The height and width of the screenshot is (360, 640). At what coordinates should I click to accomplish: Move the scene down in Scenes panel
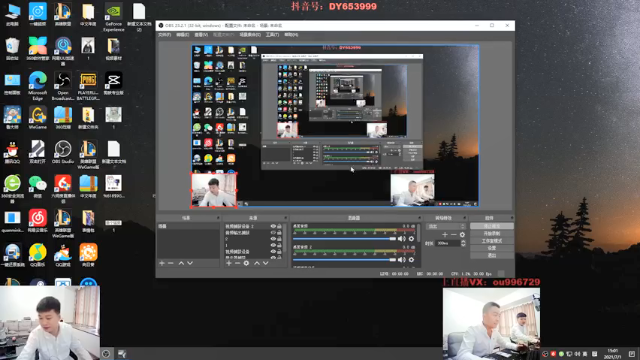point(190,263)
